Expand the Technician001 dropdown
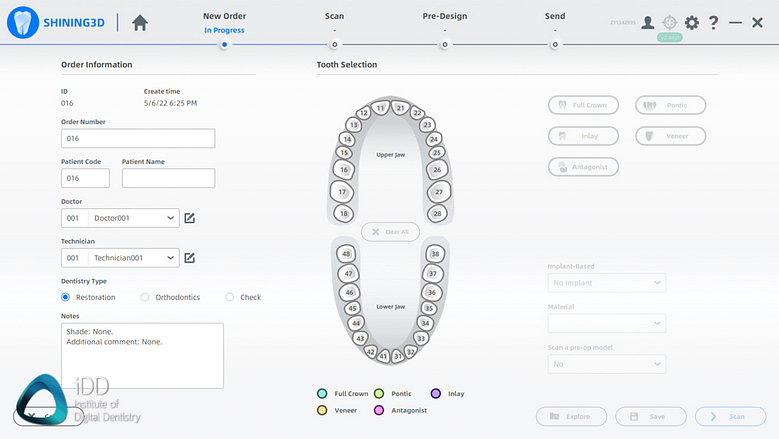Image resolution: width=779 pixels, height=439 pixels. point(172,258)
